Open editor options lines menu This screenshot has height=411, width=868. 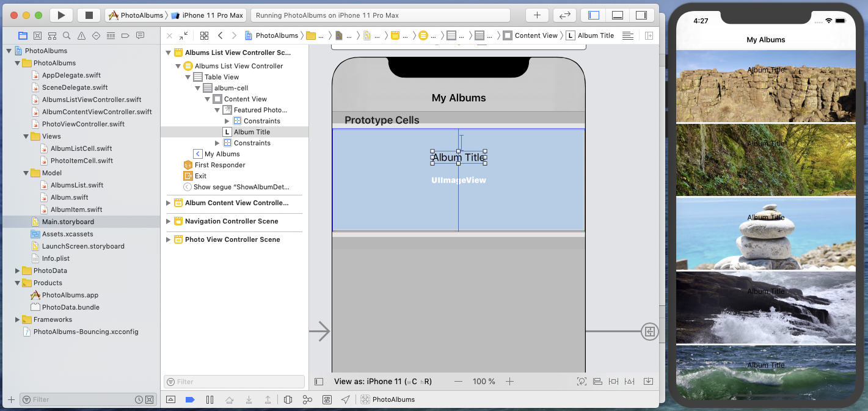(x=628, y=35)
